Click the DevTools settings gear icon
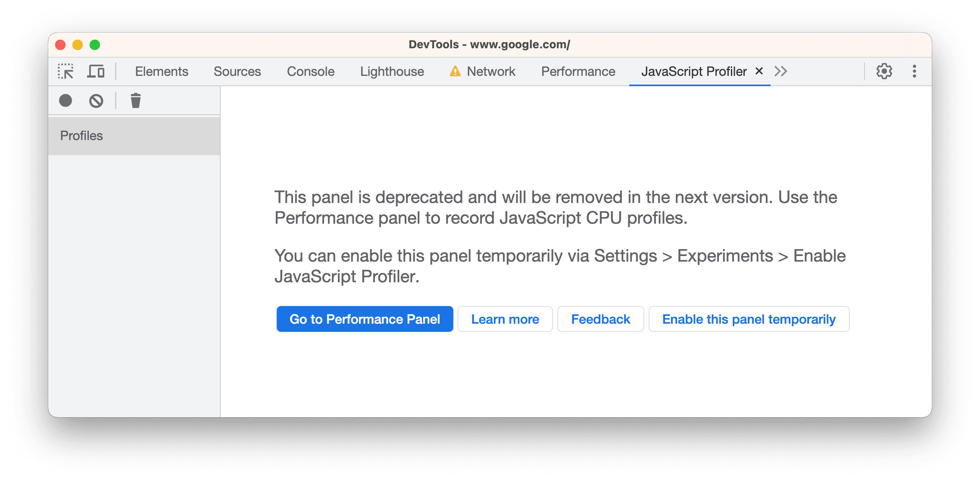 tap(884, 71)
